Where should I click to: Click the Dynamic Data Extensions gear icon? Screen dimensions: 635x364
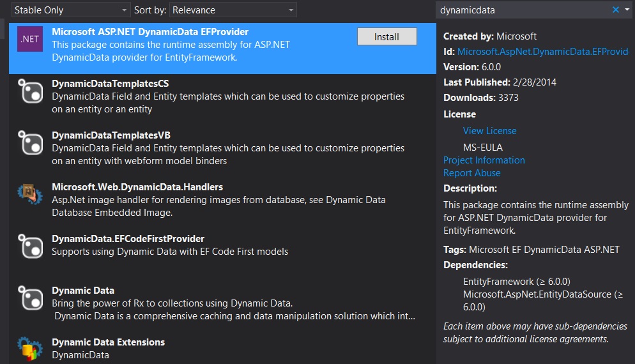(x=30, y=349)
